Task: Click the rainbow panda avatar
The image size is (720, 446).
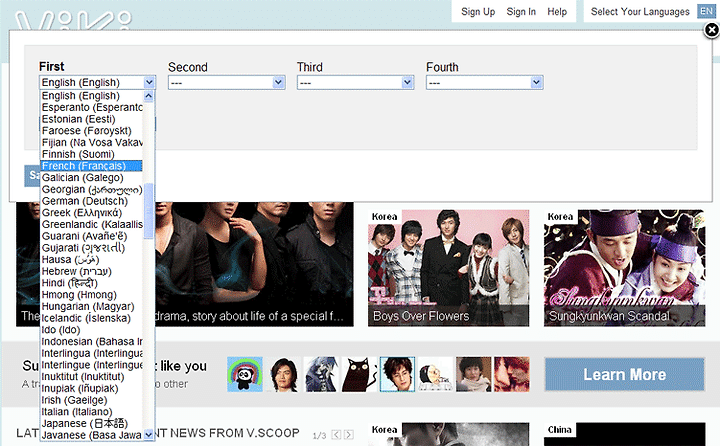Action: (x=245, y=374)
